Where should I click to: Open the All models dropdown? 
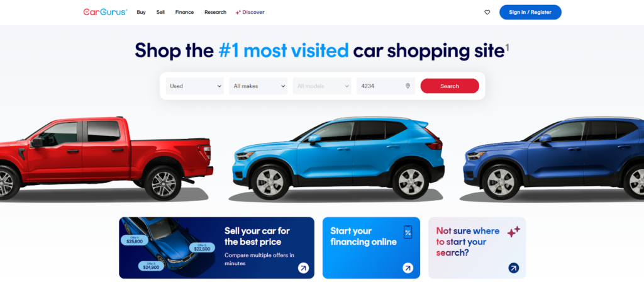(322, 86)
